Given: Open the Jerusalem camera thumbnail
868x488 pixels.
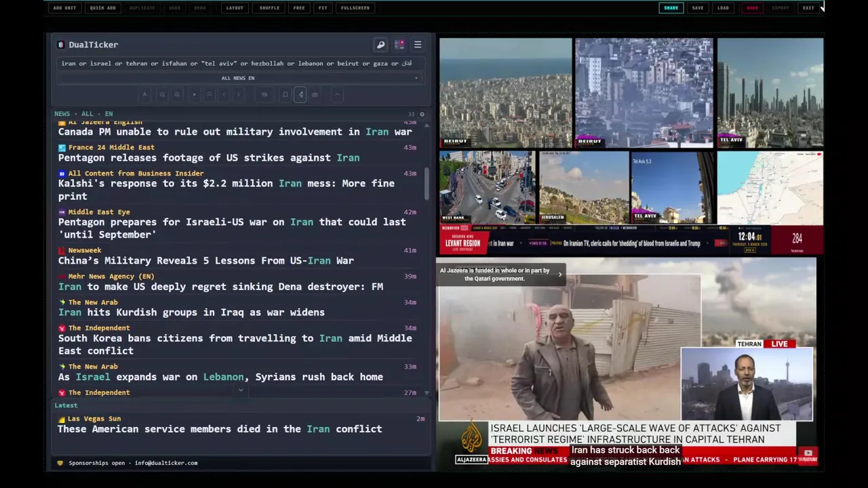Looking at the screenshot, I should [584, 187].
